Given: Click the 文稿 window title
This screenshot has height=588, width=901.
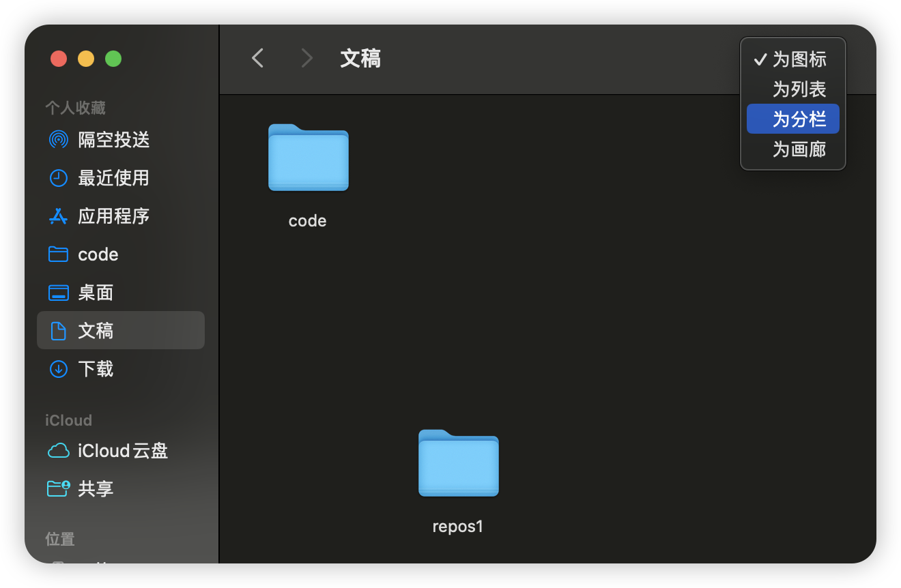Looking at the screenshot, I should click(x=360, y=59).
